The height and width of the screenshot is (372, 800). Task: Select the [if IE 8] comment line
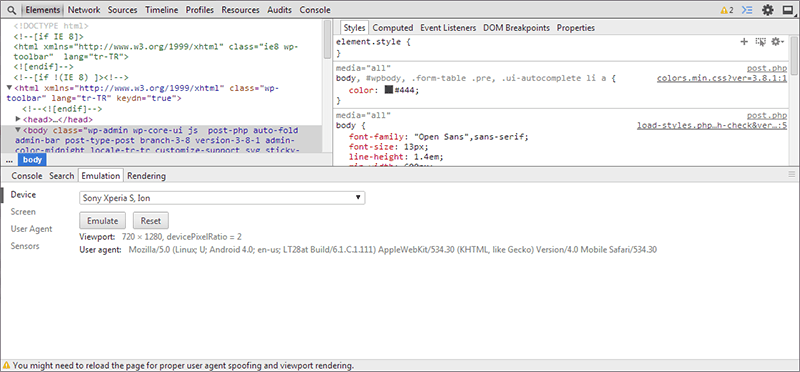pyautogui.click(x=48, y=36)
